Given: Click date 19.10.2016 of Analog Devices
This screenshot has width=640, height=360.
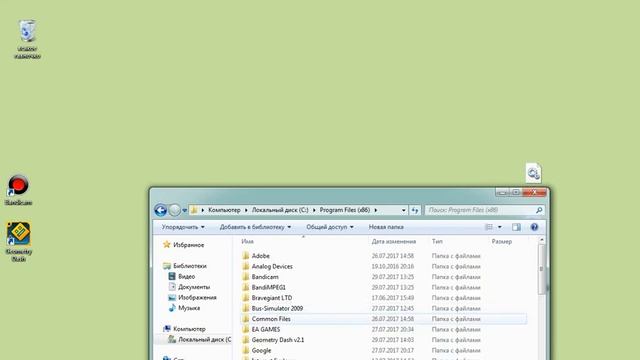Looking at the screenshot, I should 393,267.
